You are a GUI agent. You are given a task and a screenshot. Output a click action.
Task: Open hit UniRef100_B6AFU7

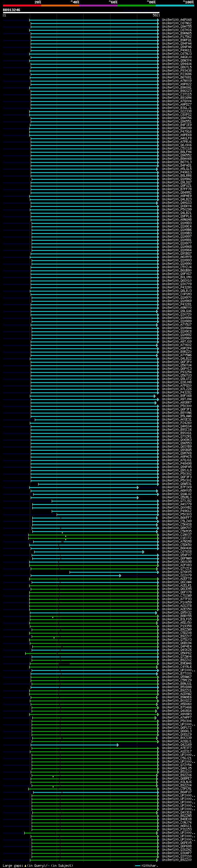point(177,792)
